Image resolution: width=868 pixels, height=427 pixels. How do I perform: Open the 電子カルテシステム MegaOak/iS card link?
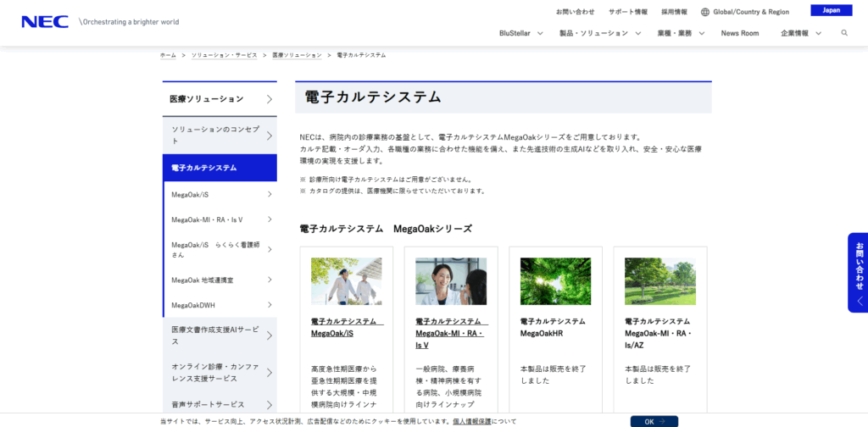click(347, 327)
